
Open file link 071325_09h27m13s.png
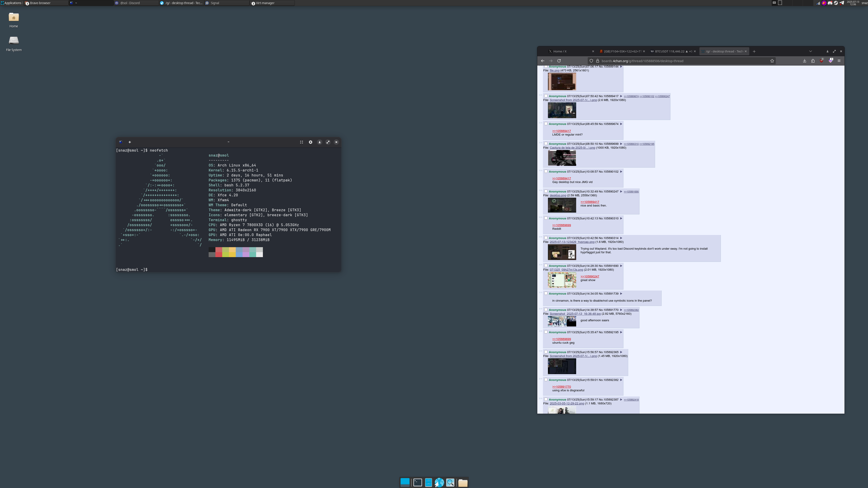point(566,270)
